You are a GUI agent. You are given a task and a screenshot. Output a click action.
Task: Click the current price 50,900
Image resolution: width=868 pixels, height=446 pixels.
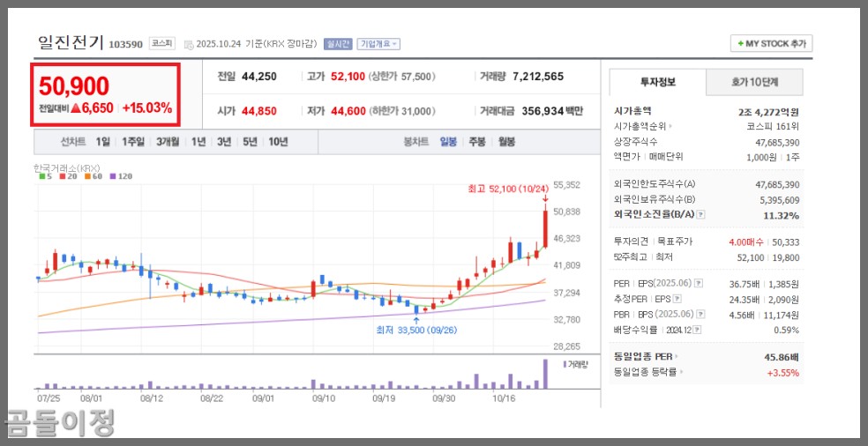coord(73,86)
